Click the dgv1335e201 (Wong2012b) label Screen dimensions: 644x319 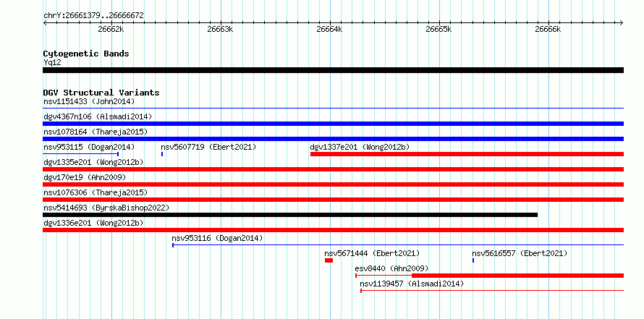(93, 162)
